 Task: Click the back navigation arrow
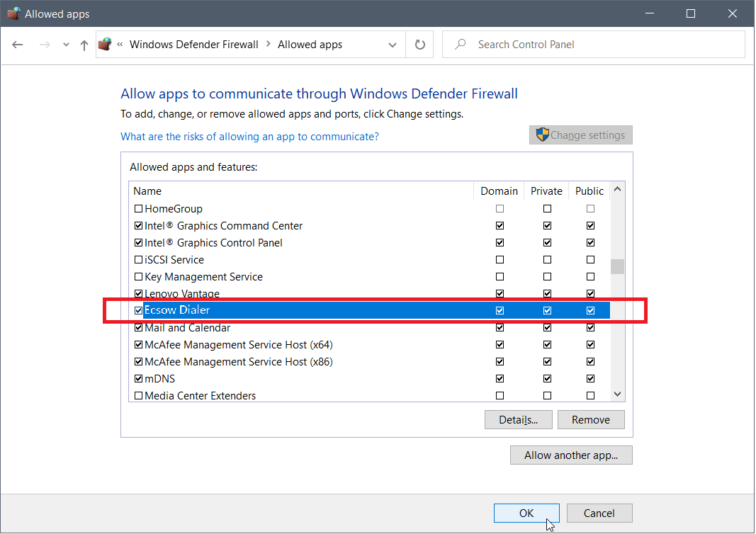tap(17, 45)
